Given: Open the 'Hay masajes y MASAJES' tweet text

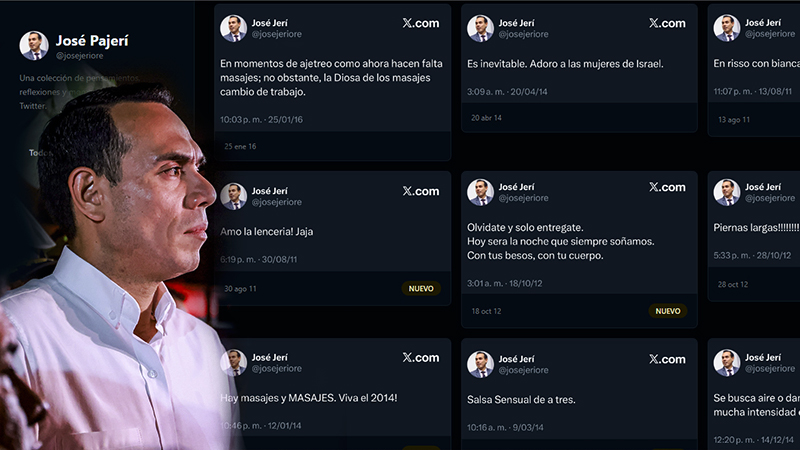Looking at the screenshot, I should click(309, 398).
